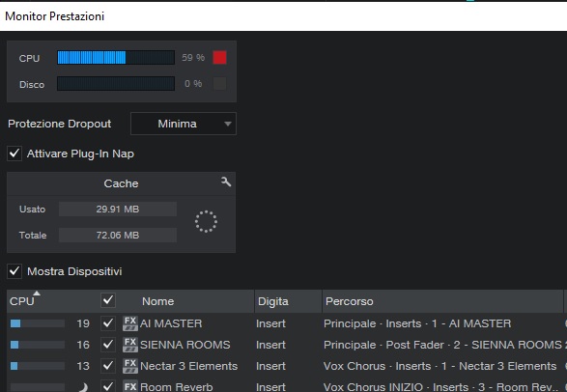Click the FX icon beside Room Reverb
The image size is (567, 392).
[130, 386]
